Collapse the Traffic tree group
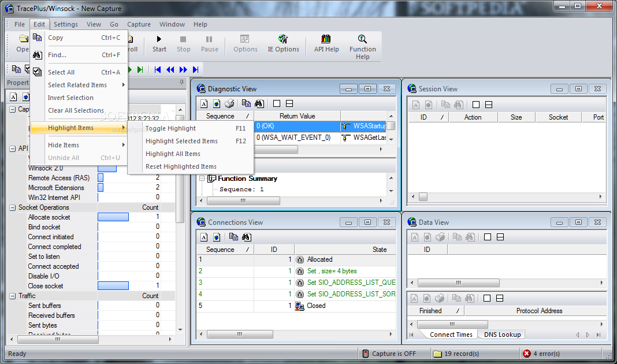The width and height of the screenshot is (617, 364). tap(13, 296)
